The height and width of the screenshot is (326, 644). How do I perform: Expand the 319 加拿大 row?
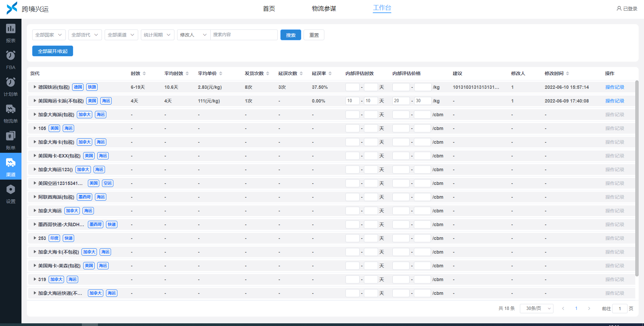(x=35, y=279)
